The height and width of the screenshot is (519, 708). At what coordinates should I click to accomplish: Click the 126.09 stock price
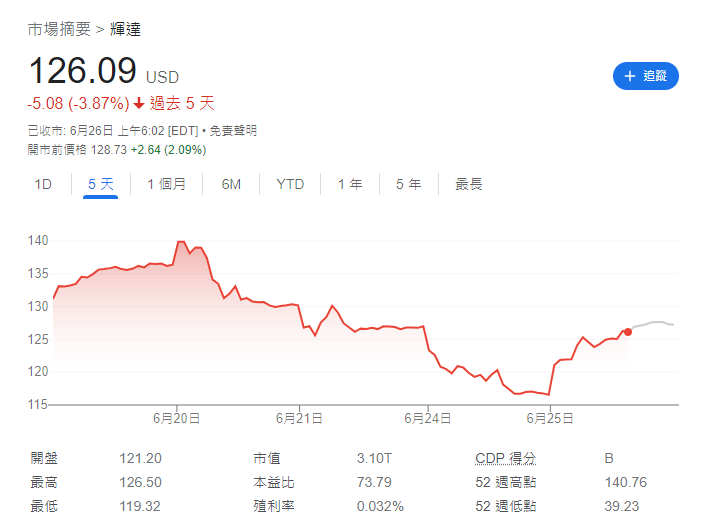tap(82, 71)
